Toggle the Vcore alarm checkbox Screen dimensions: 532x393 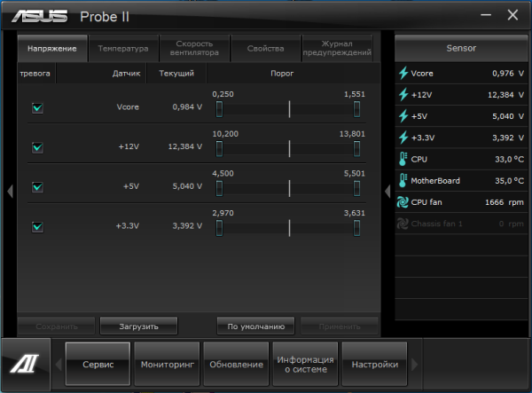[37, 108]
